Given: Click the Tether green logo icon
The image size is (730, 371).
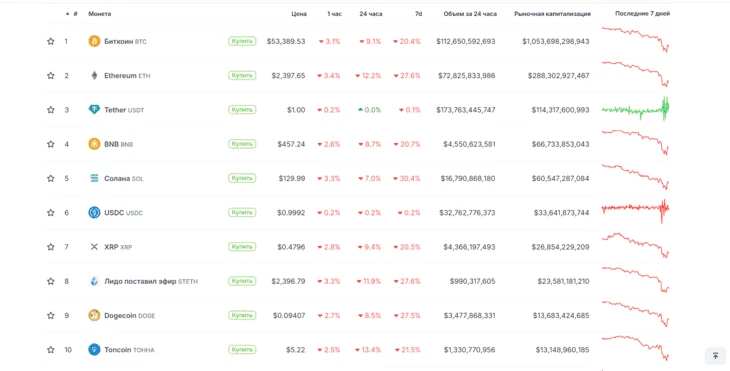Looking at the screenshot, I should (x=94, y=110).
